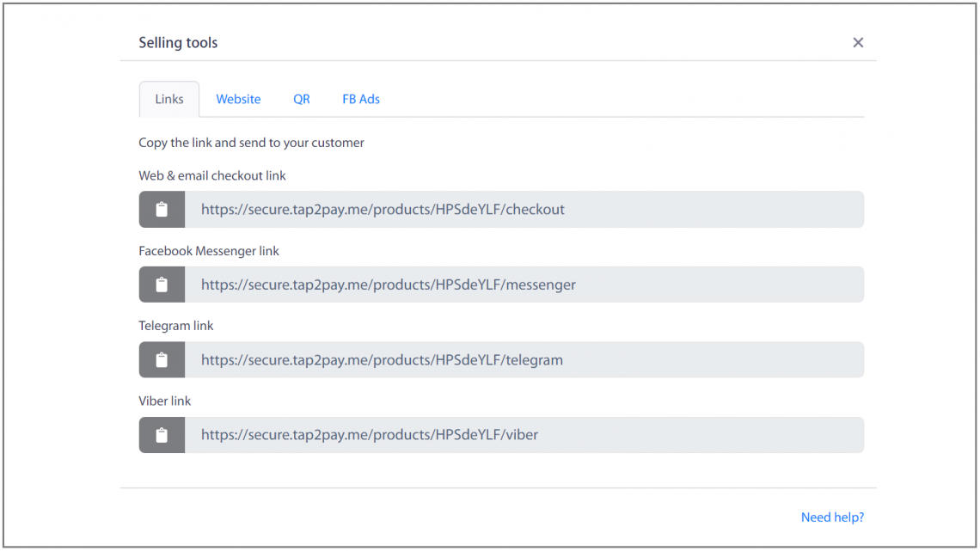This screenshot has height=551, width=980.
Task: Select the checkout URL text
Action: click(383, 209)
